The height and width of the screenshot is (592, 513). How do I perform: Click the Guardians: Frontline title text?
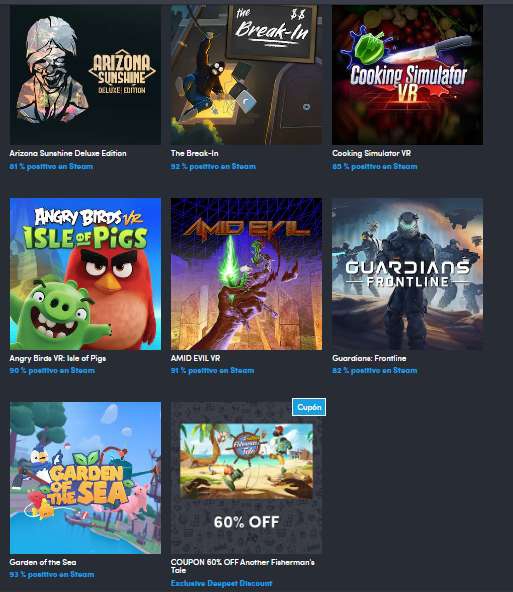(x=369, y=358)
